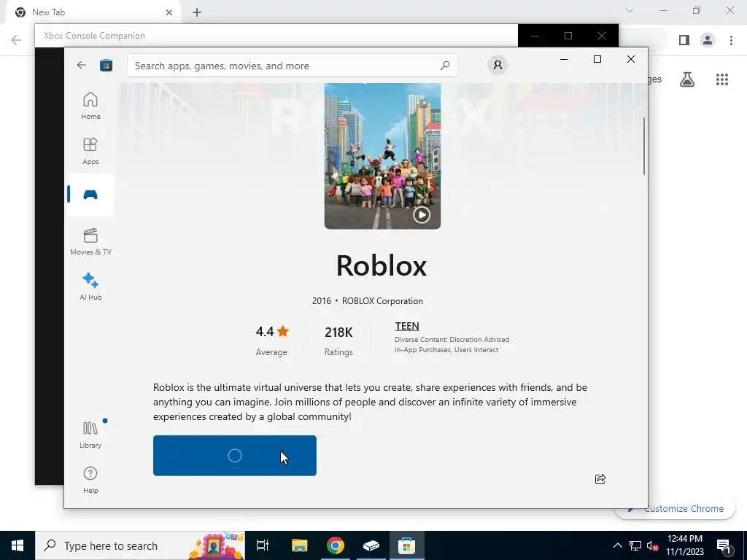Click Customize Chrome button
This screenshot has height=560, width=747.
pos(675,508)
